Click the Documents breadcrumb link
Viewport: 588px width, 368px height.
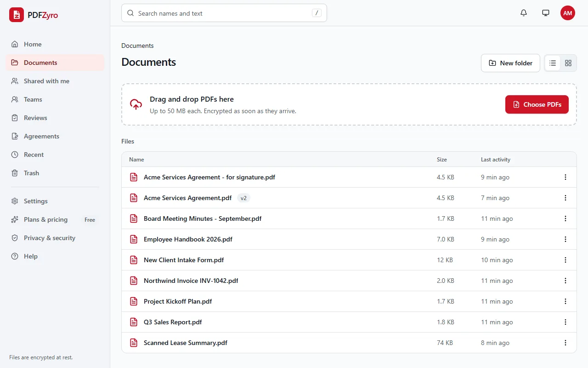tap(137, 46)
